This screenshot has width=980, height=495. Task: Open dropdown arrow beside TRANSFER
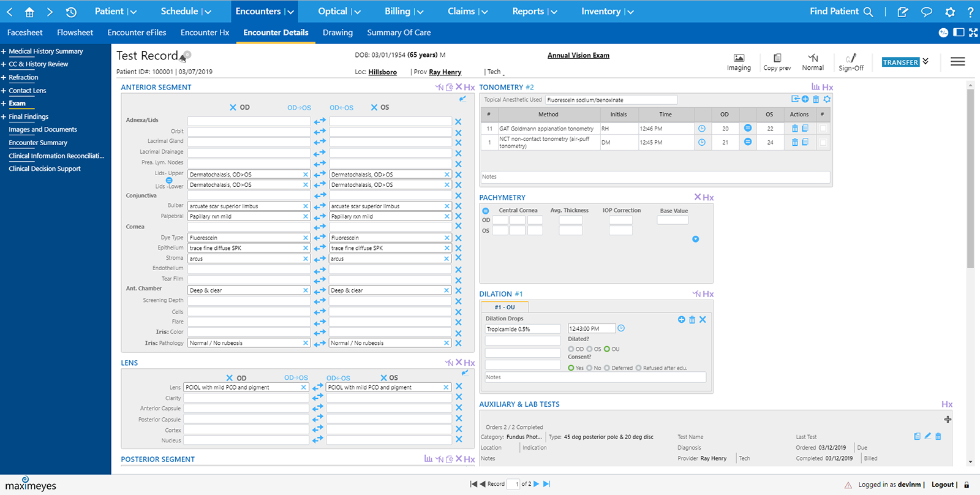[925, 61]
